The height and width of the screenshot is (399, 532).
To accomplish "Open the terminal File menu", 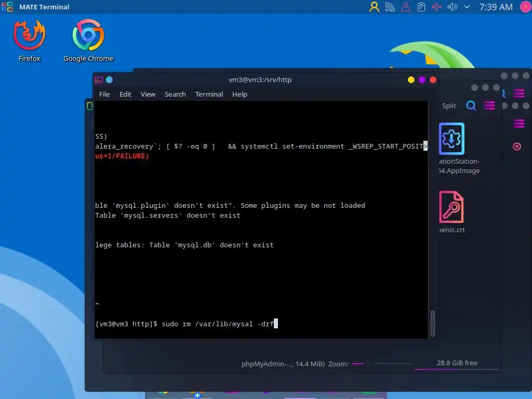I will point(104,95).
